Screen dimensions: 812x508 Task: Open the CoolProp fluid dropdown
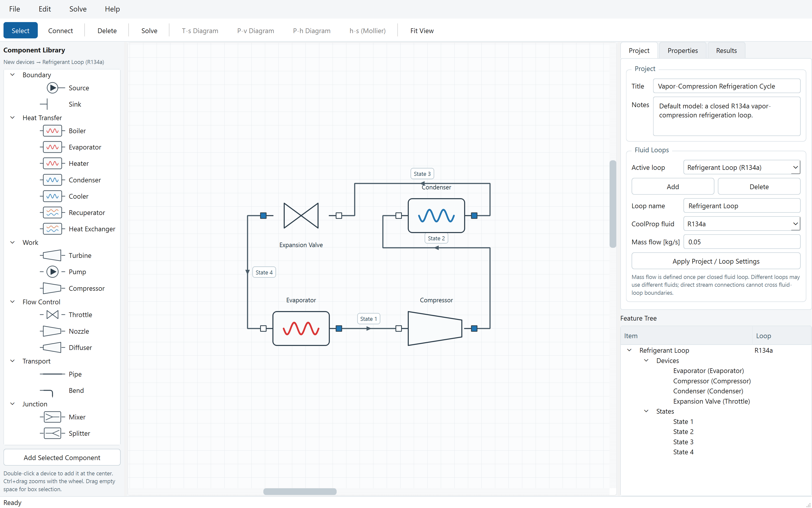tap(742, 224)
